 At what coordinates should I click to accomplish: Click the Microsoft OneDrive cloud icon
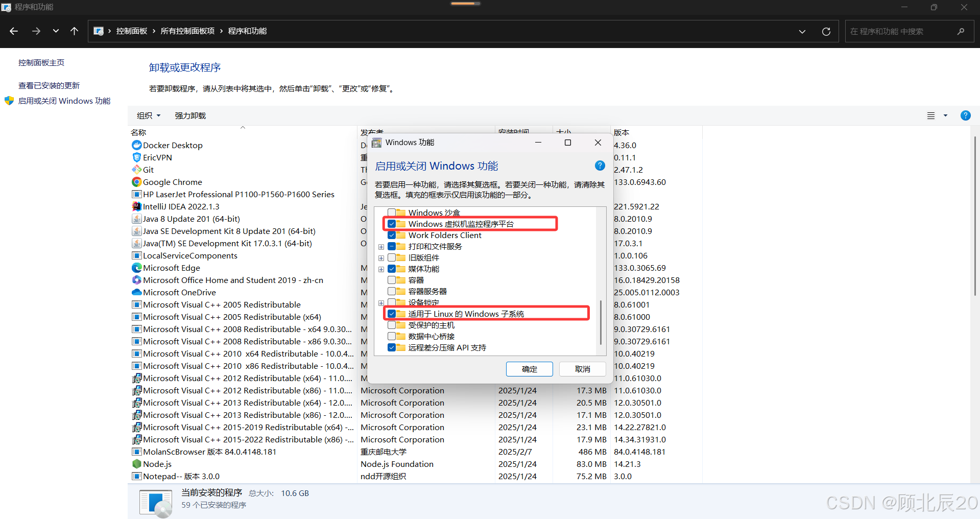click(136, 292)
